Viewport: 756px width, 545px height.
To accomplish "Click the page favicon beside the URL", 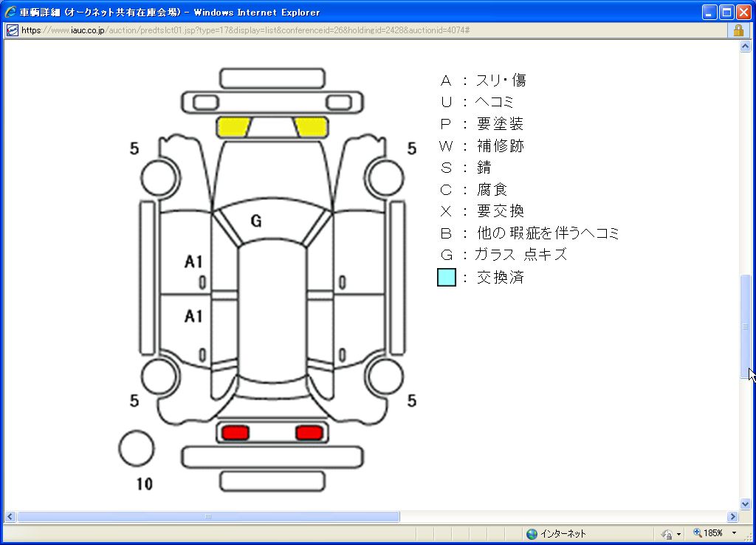I will click(13, 30).
